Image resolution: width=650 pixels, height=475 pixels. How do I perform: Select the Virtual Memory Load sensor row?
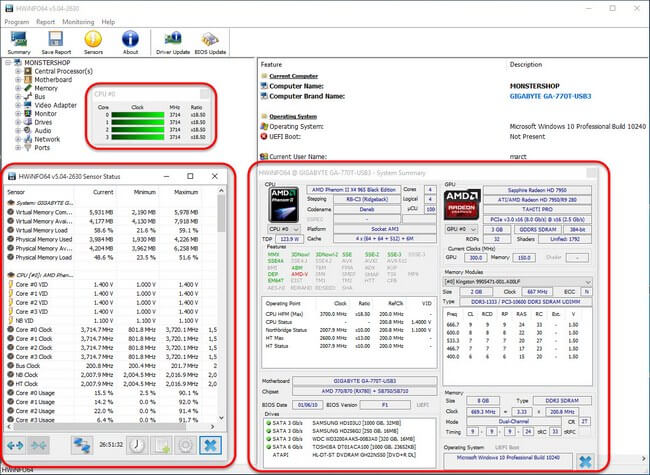(111, 230)
